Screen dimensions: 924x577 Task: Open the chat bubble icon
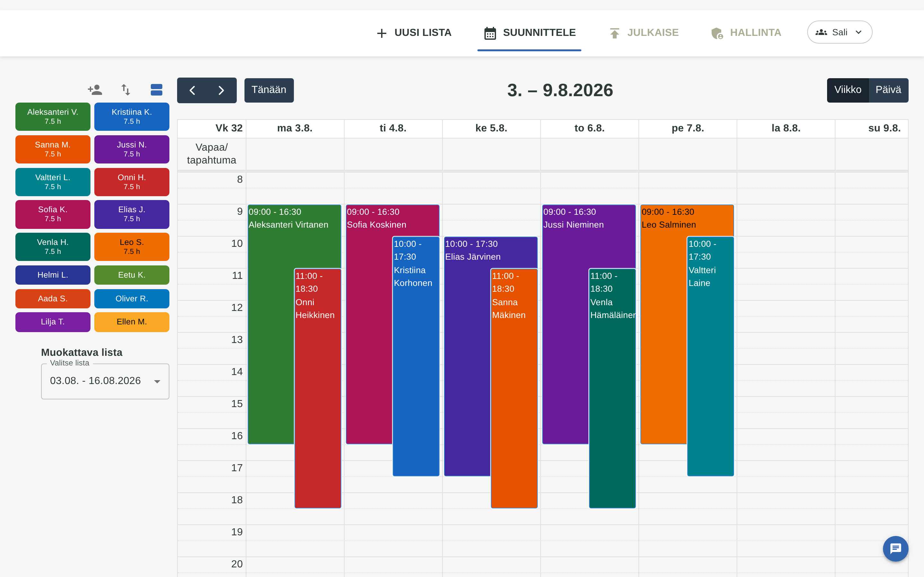(895, 549)
